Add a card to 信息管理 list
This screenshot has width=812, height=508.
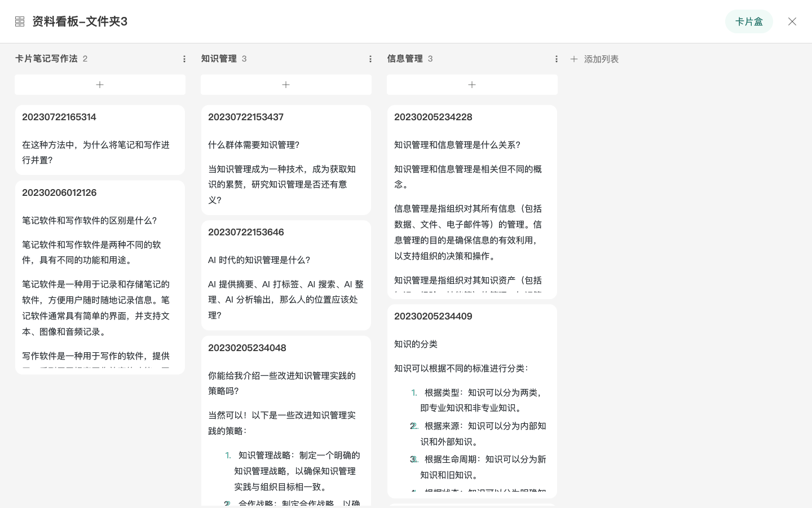tap(472, 85)
